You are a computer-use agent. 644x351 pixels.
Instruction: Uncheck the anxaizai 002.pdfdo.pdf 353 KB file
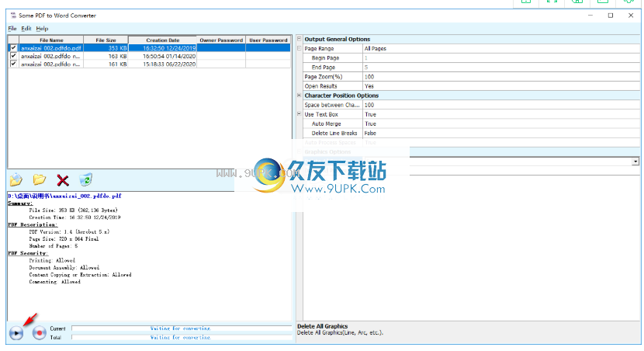[13, 47]
